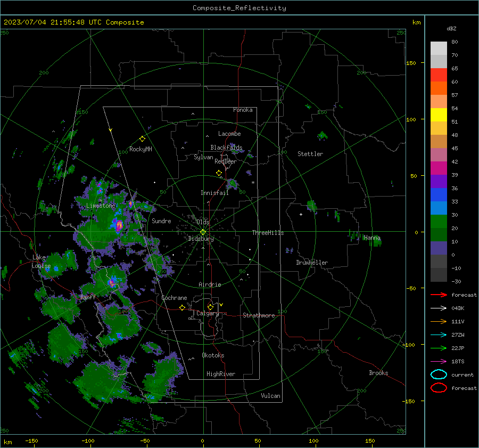Viewport: 479px width, 448px height.
Task: Click the intense storm core east of Limestone
Action: click(x=119, y=226)
